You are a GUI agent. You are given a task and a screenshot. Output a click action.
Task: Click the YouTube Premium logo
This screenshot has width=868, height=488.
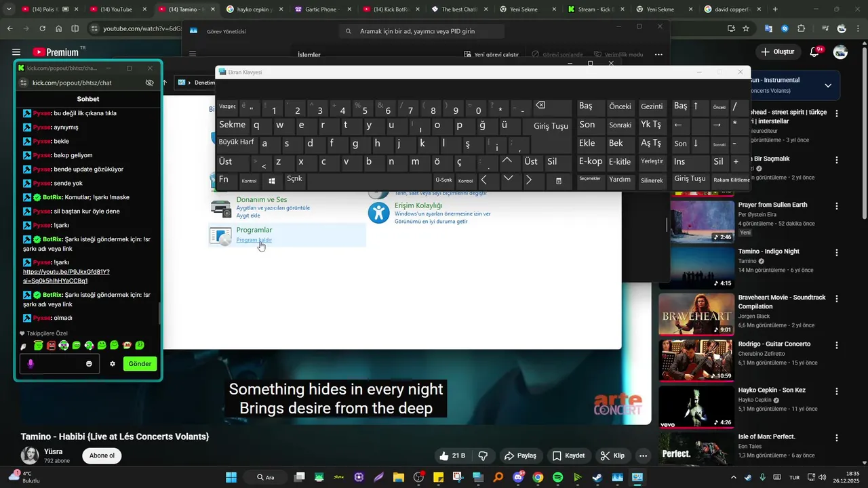tap(56, 52)
